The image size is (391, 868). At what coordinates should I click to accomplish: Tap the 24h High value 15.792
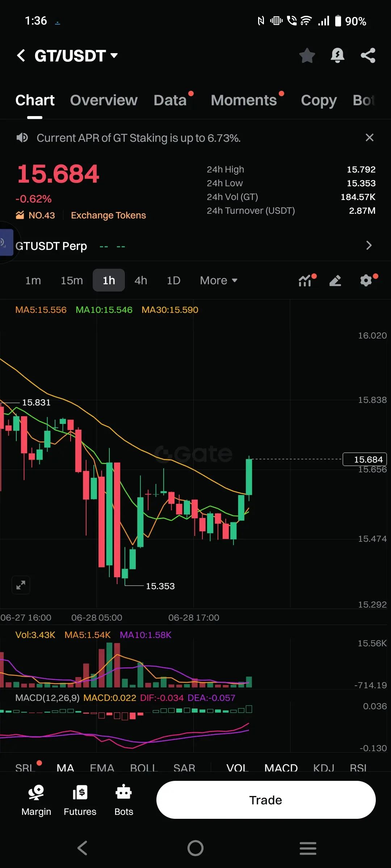(361, 169)
